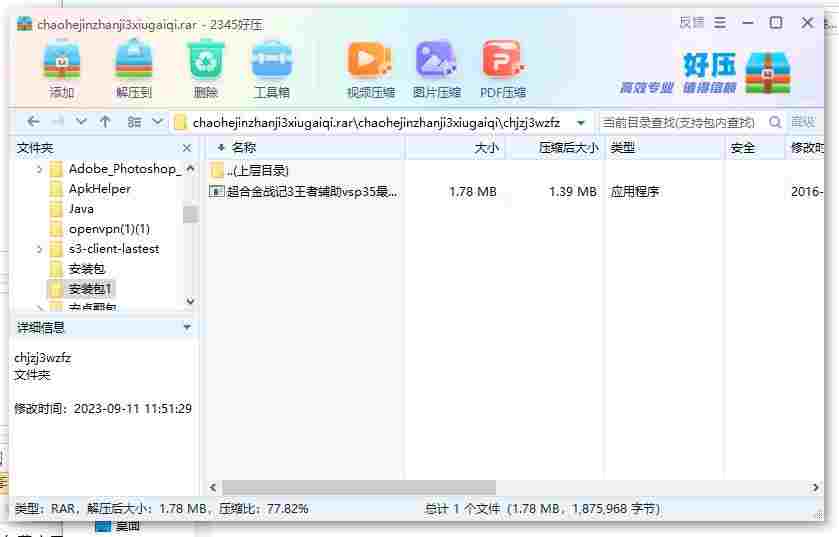Select the 安装包 folder
Viewport: 839px width, 537px height.
point(87,269)
